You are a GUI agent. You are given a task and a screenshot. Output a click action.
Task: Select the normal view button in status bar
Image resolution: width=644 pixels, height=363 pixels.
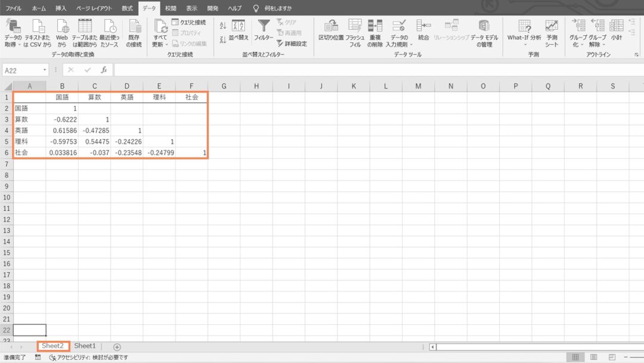click(576, 357)
